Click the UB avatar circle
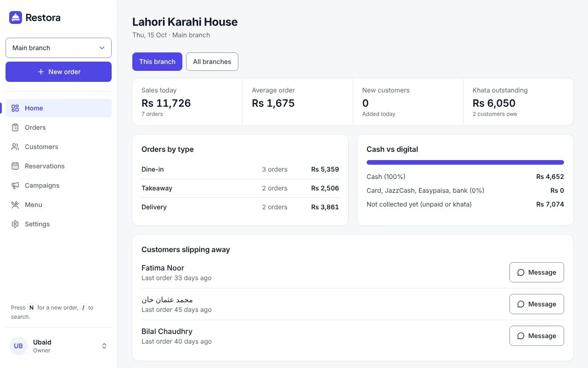 tap(18, 346)
